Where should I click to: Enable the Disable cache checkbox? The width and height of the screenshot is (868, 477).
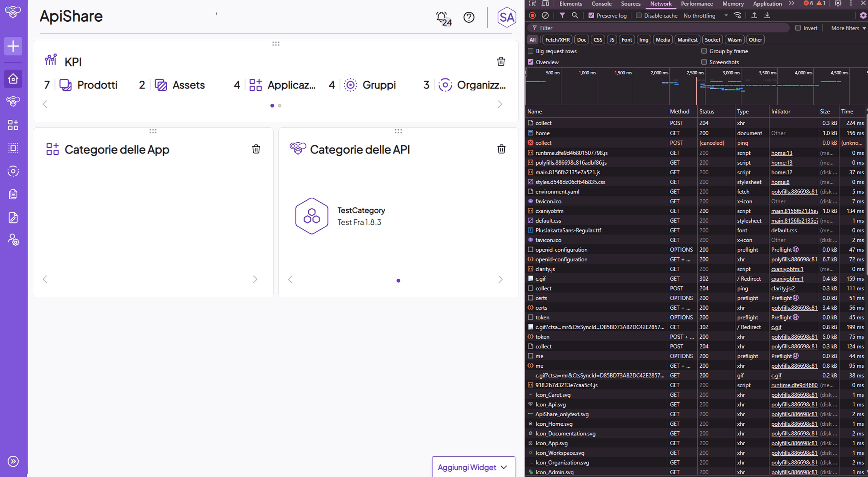point(638,15)
